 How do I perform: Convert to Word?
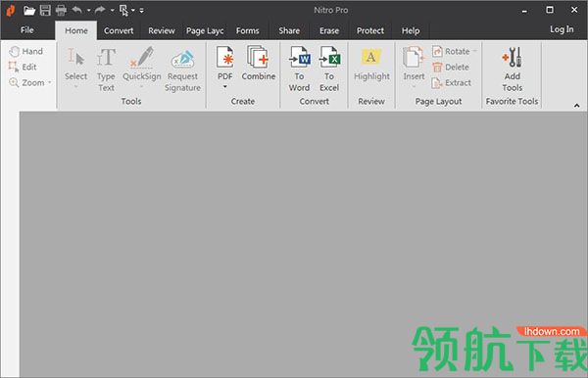coord(299,70)
